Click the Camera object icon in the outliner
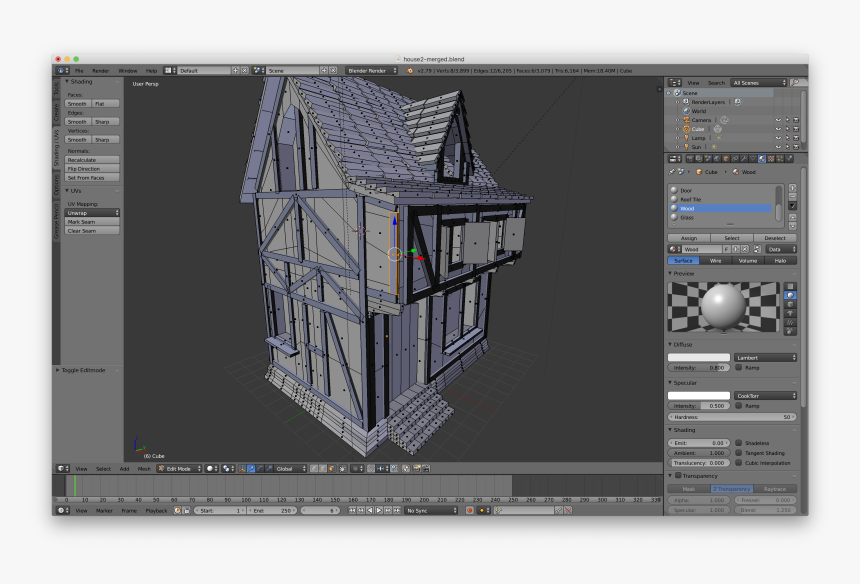Screen dimensions: 860x584 (x=687, y=119)
